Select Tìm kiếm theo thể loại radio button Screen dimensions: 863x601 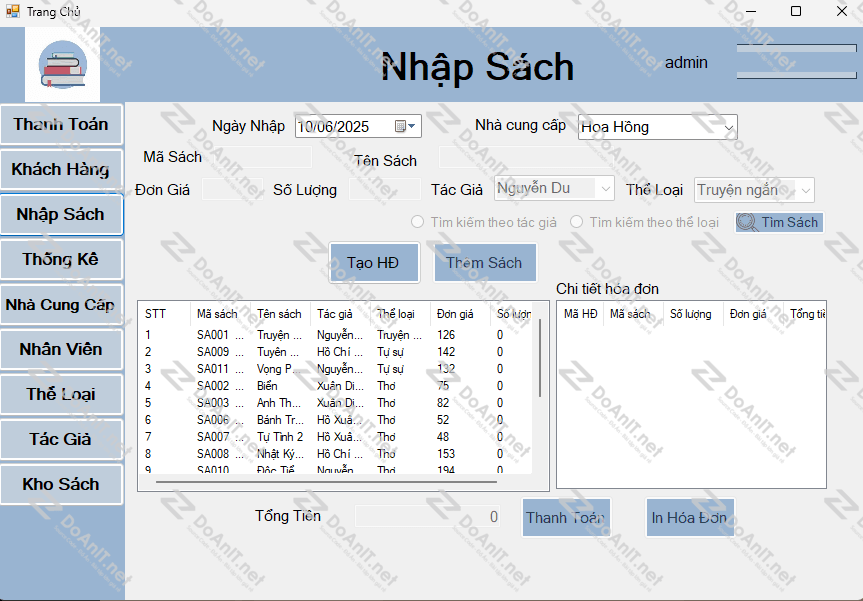[x=577, y=222]
